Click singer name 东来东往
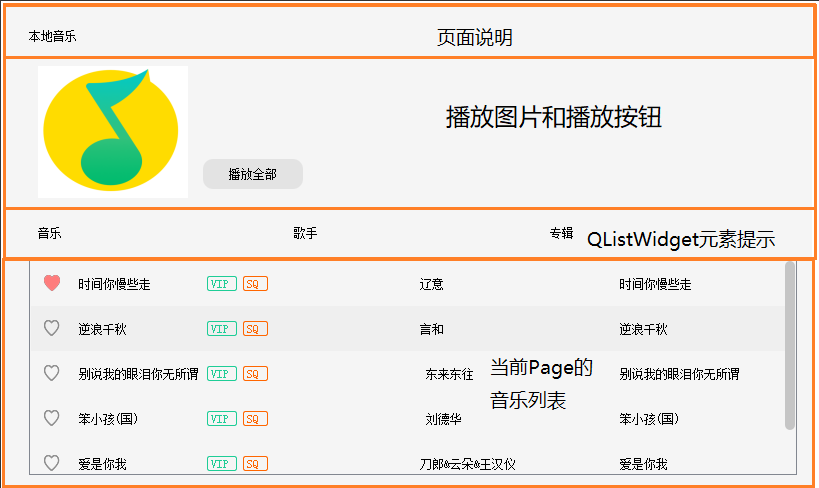Screen dimensions: 819x488 449,374
